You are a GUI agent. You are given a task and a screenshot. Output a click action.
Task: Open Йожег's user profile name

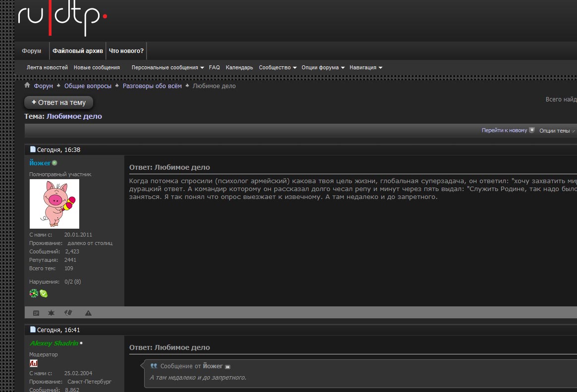[x=40, y=163]
